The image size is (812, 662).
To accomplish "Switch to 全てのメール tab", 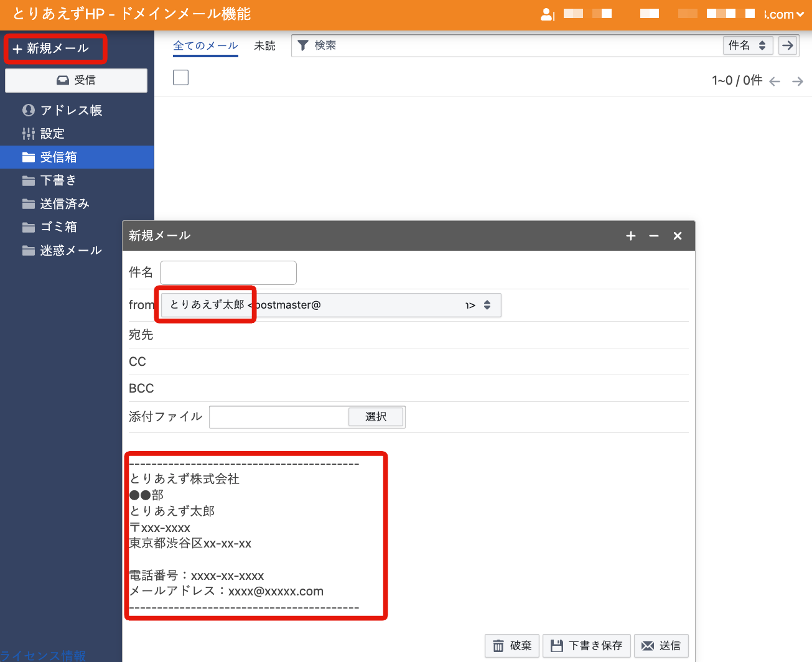I will pyautogui.click(x=205, y=45).
